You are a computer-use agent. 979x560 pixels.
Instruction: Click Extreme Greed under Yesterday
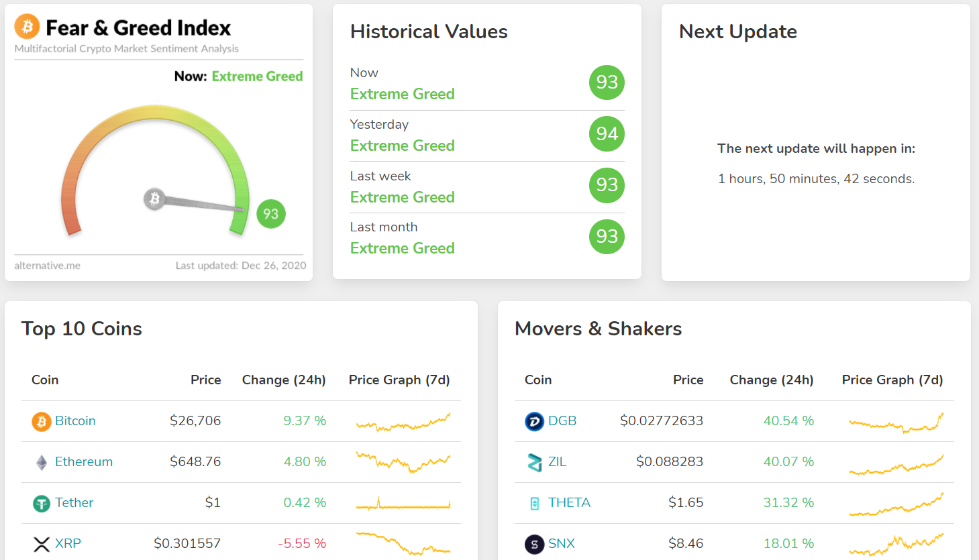tap(403, 146)
